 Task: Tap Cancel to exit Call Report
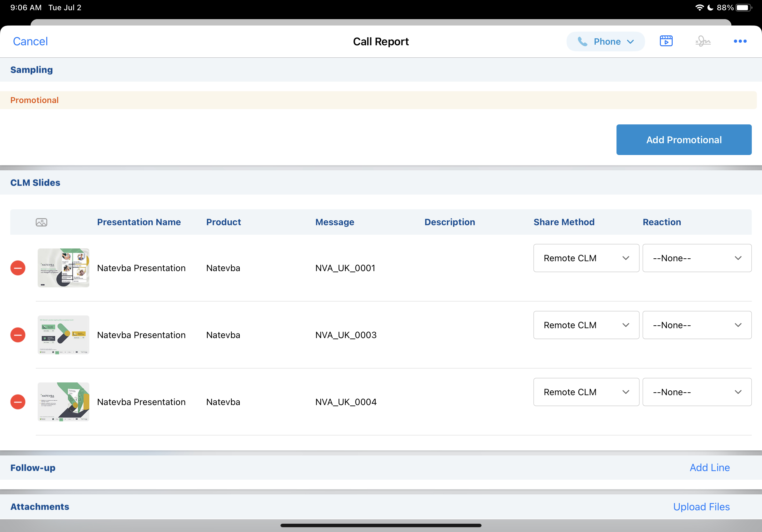tap(30, 41)
